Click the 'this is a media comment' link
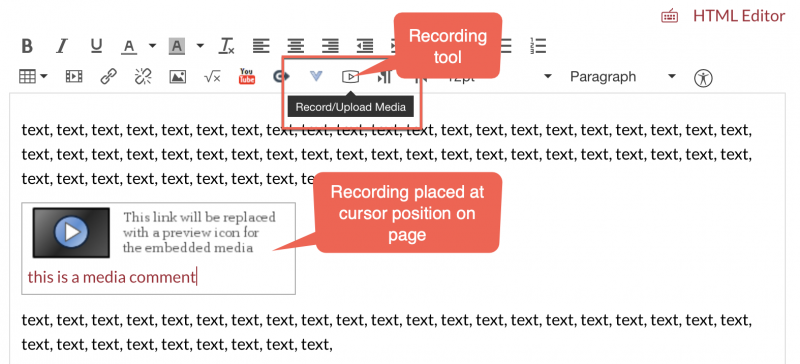This screenshot has width=800, height=364. tap(112, 277)
